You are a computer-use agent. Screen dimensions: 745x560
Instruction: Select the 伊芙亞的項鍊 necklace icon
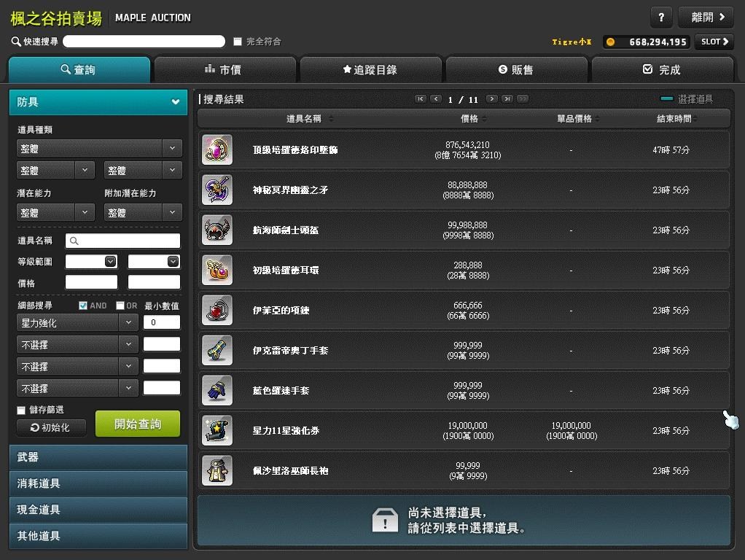[x=217, y=310]
